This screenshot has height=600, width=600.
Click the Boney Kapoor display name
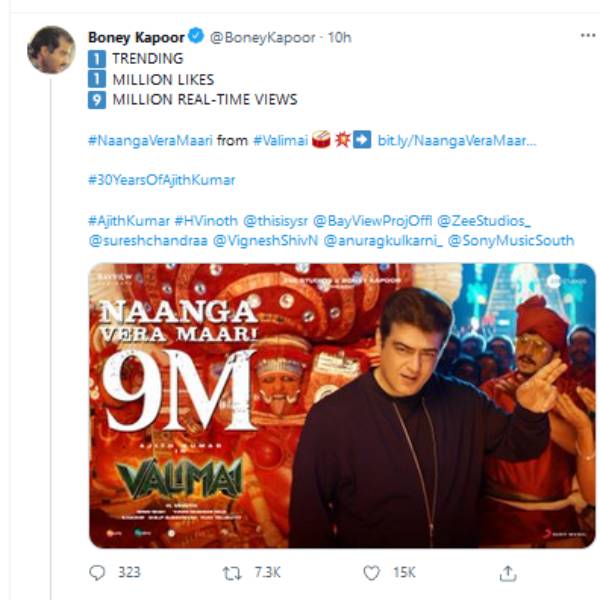click(137, 37)
